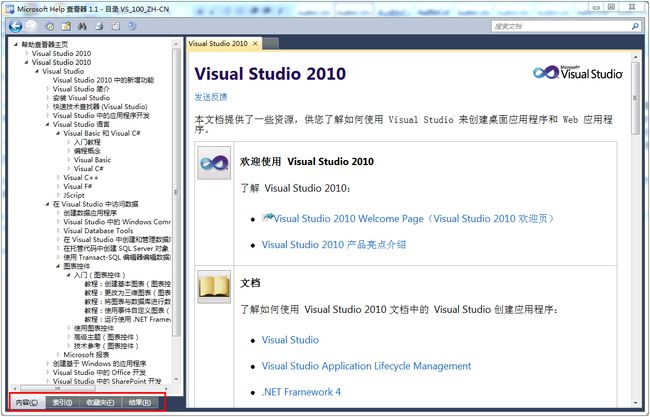This screenshot has width=650, height=417.
Task: Select Visual Studio 2010 中的新增功能 in tree
Action: tap(103, 80)
